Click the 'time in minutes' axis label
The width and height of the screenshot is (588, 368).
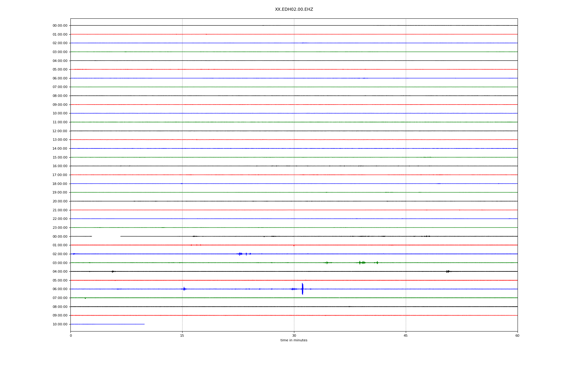(x=294, y=340)
